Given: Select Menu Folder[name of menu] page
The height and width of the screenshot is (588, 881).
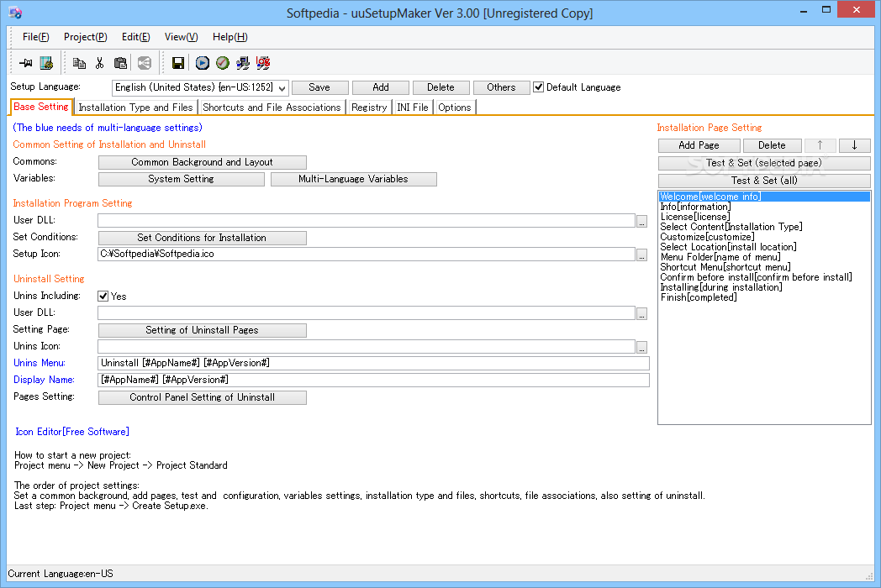Looking at the screenshot, I should [x=764, y=257].
